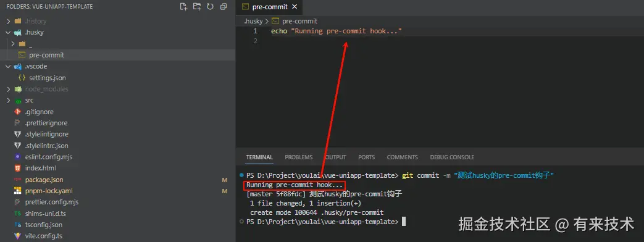Click the "1 file changed" terminal line
Image resolution: width=644 pixels, height=242 pixels.
pyautogui.click(x=305, y=203)
